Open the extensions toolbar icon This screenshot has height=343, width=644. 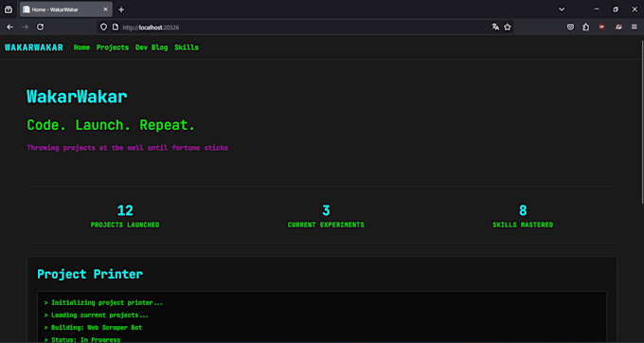pyautogui.click(x=585, y=27)
